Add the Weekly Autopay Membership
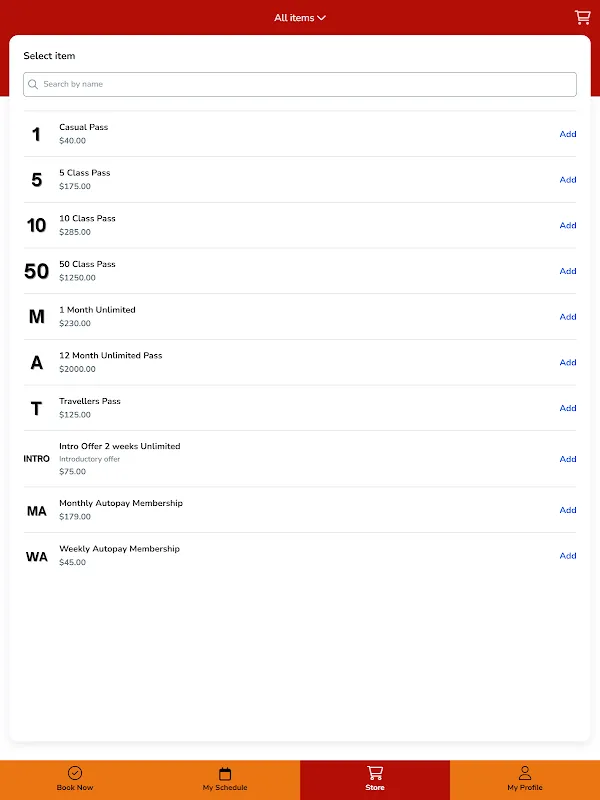Image resolution: width=600 pixels, height=800 pixels. (x=568, y=556)
